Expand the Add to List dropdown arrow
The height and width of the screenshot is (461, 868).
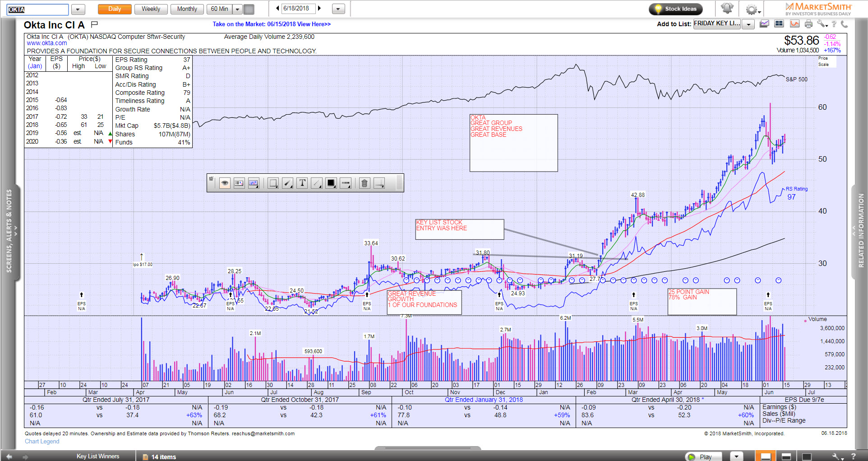click(748, 24)
